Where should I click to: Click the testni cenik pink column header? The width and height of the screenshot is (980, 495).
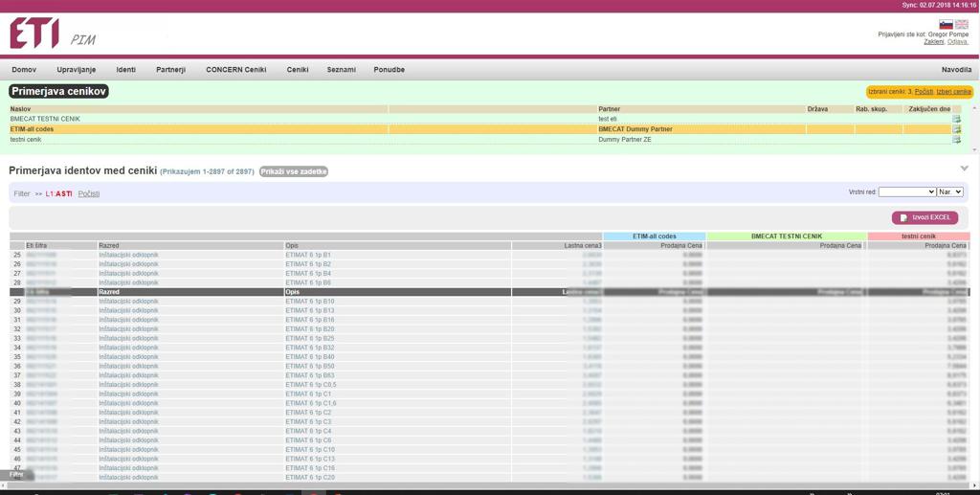(x=919, y=236)
